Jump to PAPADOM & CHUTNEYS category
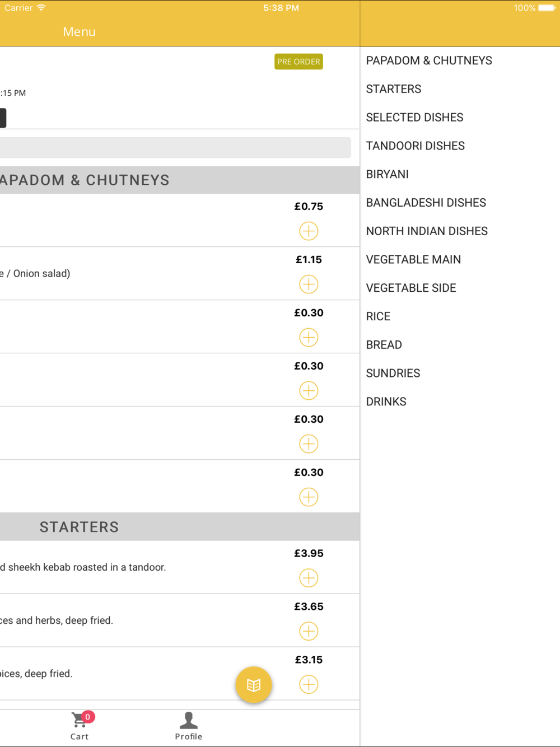The height and width of the screenshot is (747, 560). coord(429,60)
